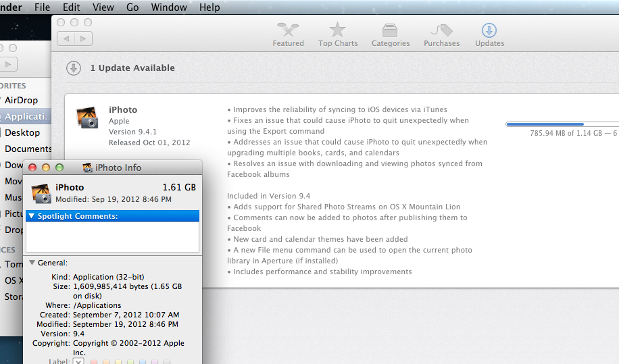The width and height of the screenshot is (619, 364).
Task: Click the Kind: Application (32-bit) value
Action: click(x=109, y=277)
